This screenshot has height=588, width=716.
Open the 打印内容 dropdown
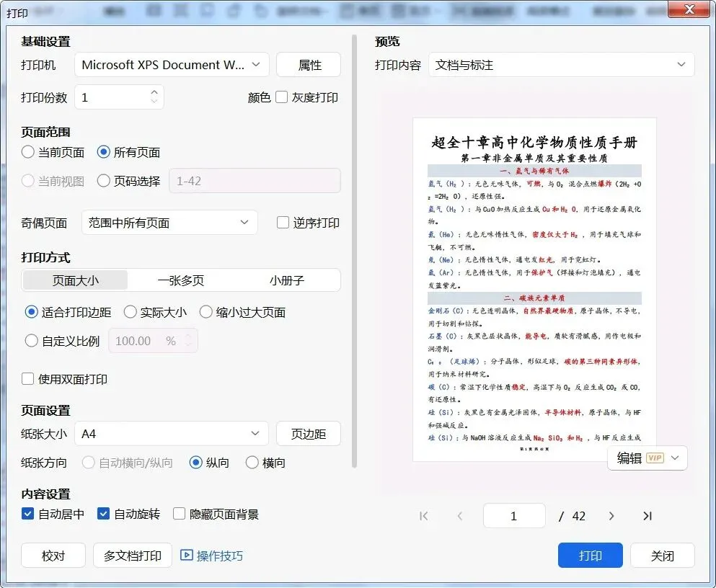561,65
